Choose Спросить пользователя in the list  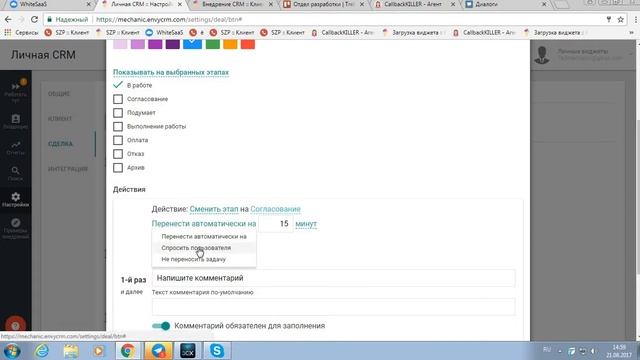204,248
